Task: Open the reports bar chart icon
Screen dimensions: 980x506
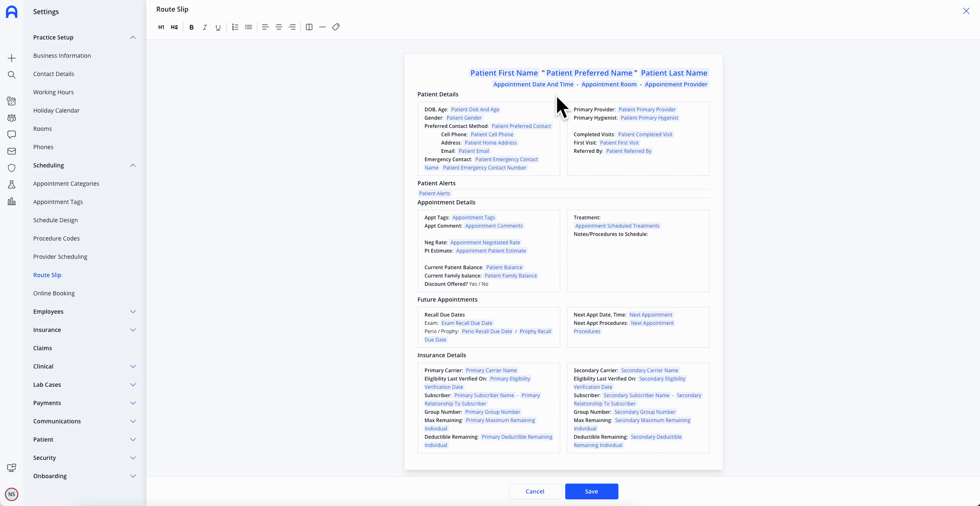Action: point(12,201)
